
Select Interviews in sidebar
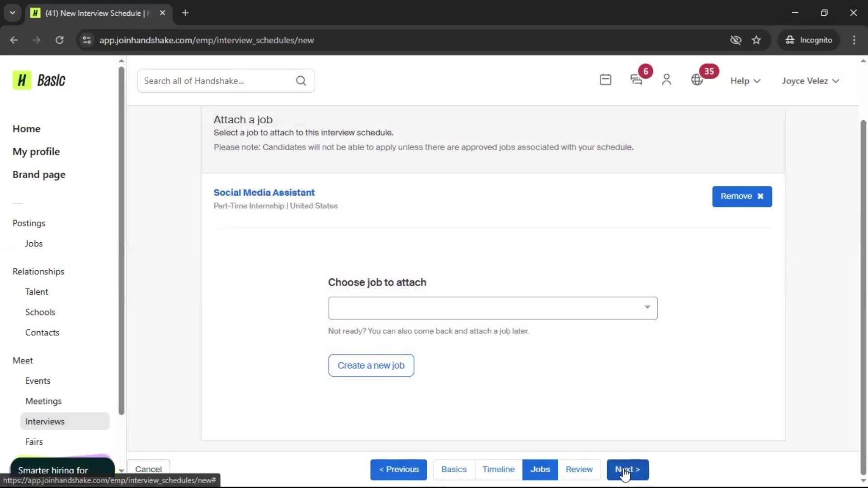(65, 422)
